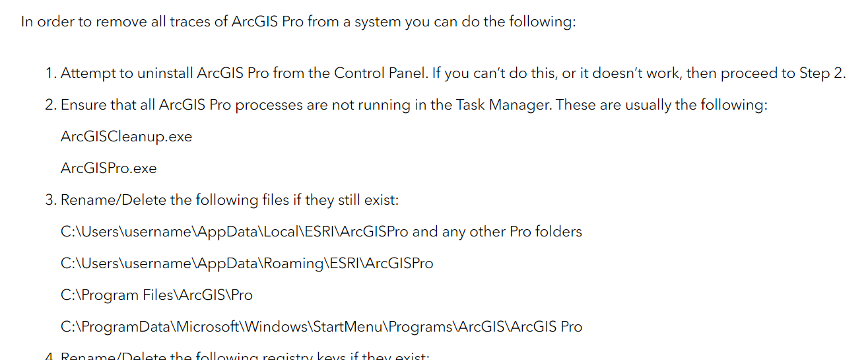
Task: Click the list number '3.' marker
Action: [51, 199]
